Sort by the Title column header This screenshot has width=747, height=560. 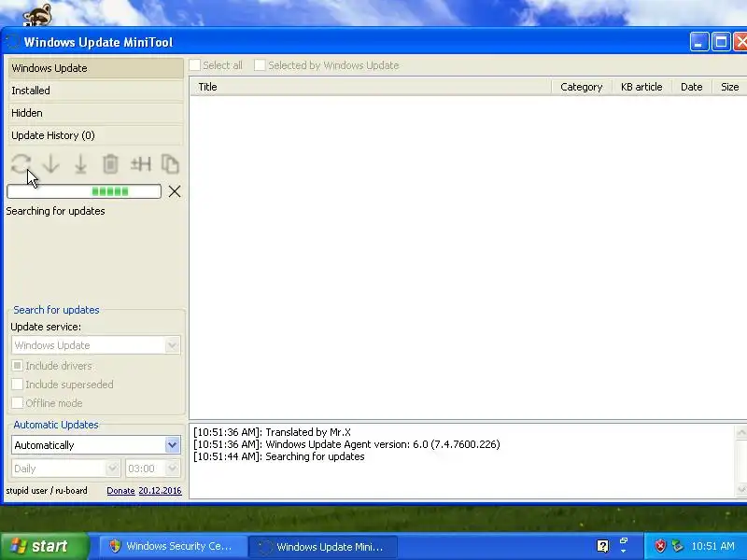click(370, 87)
